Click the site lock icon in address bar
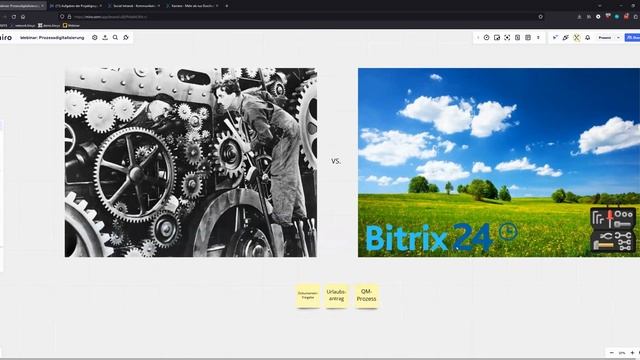This screenshot has width=640, height=360. tap(69, 17)
